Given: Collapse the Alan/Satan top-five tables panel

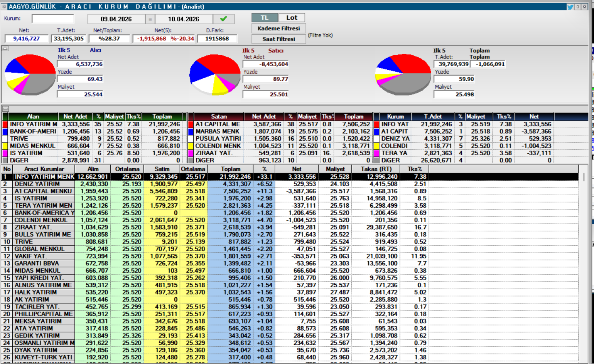Looking at the screenshot, I should [5, 109].
